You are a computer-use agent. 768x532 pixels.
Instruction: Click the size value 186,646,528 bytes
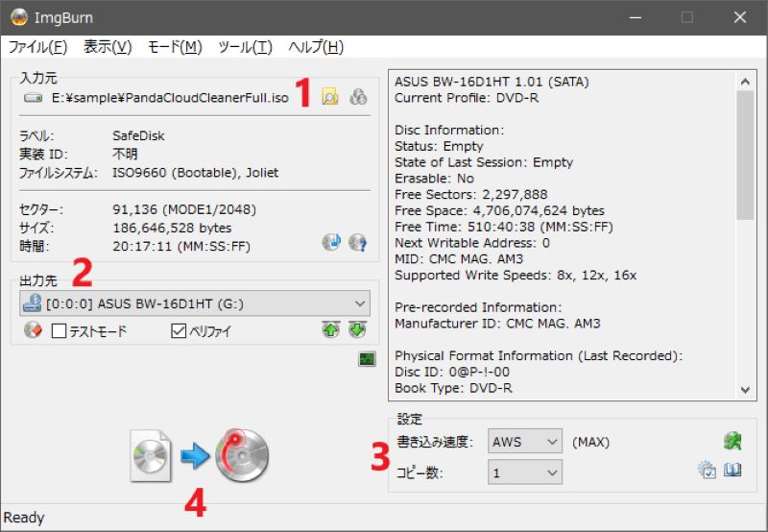pos(172,228)
